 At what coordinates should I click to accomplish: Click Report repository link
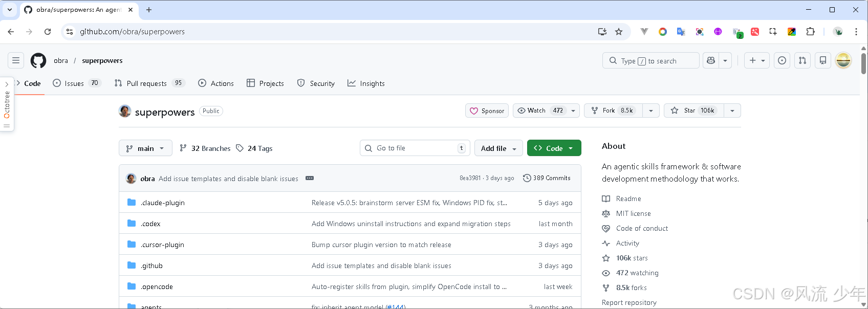coord(629,302)
